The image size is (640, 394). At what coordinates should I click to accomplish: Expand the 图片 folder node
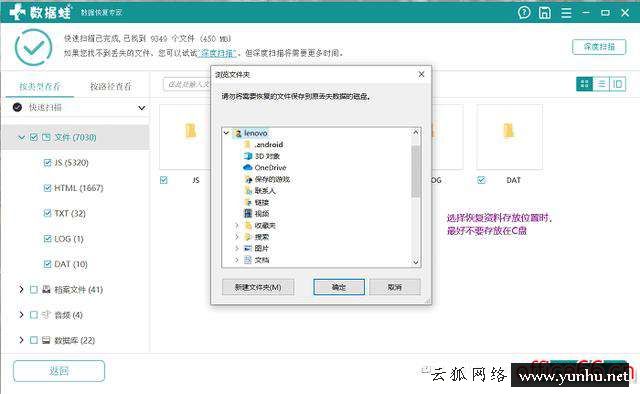click(x=236, y=248)
